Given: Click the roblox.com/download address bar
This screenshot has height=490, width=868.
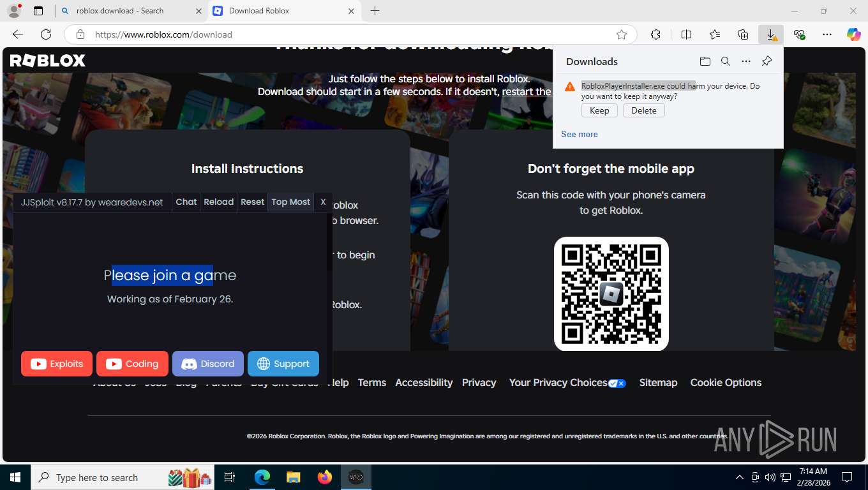Looking at the screenshot, I should (351, 34).
